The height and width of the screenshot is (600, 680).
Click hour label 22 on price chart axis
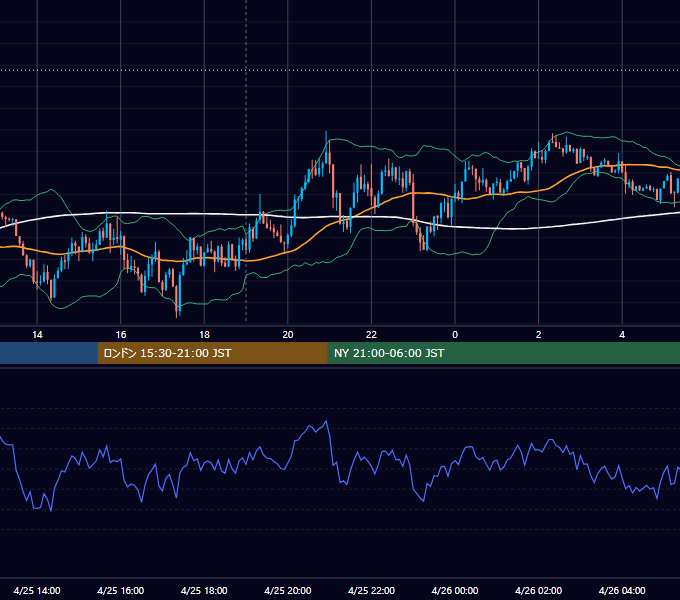[x=371, y=335]
